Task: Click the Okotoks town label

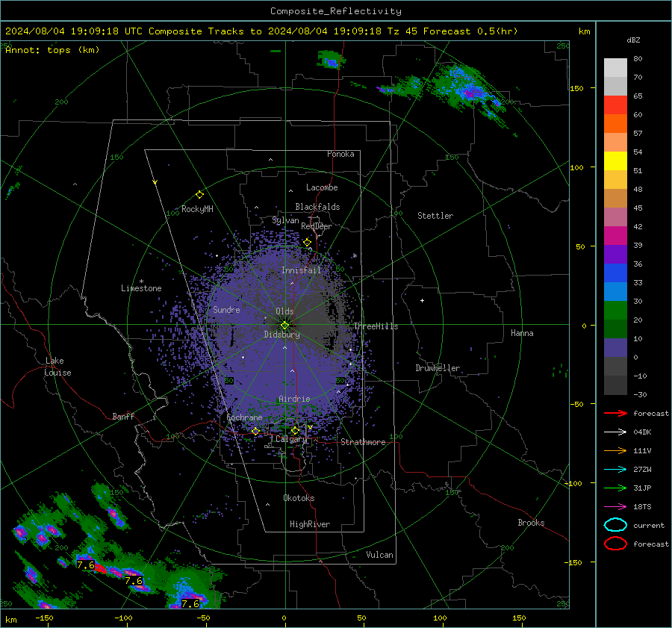Action: pyautogui.click(x=299, y=498)
